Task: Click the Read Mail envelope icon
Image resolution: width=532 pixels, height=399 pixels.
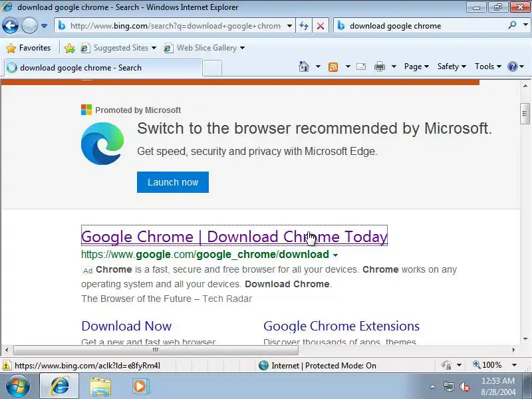Action: click(x=361, y=66)
